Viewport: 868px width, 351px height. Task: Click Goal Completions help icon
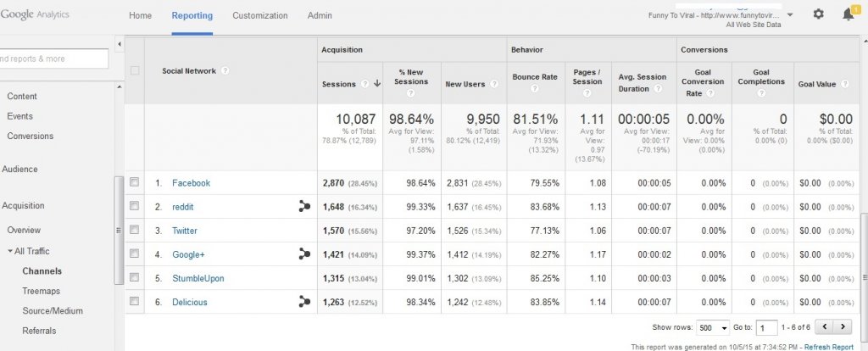(x=762, y=93)
